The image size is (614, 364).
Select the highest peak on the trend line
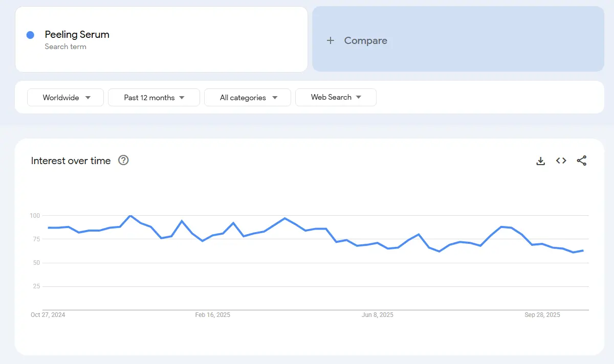click(x=130, y=216)
